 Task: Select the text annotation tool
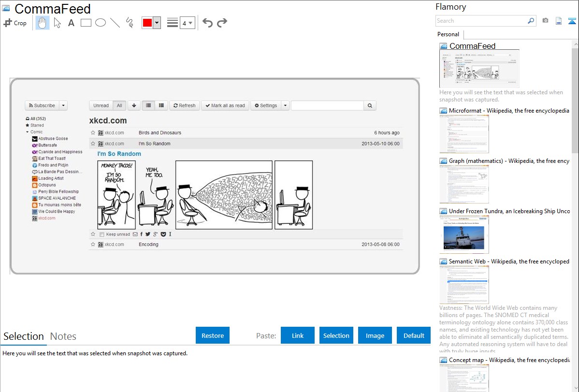[71, 23]
